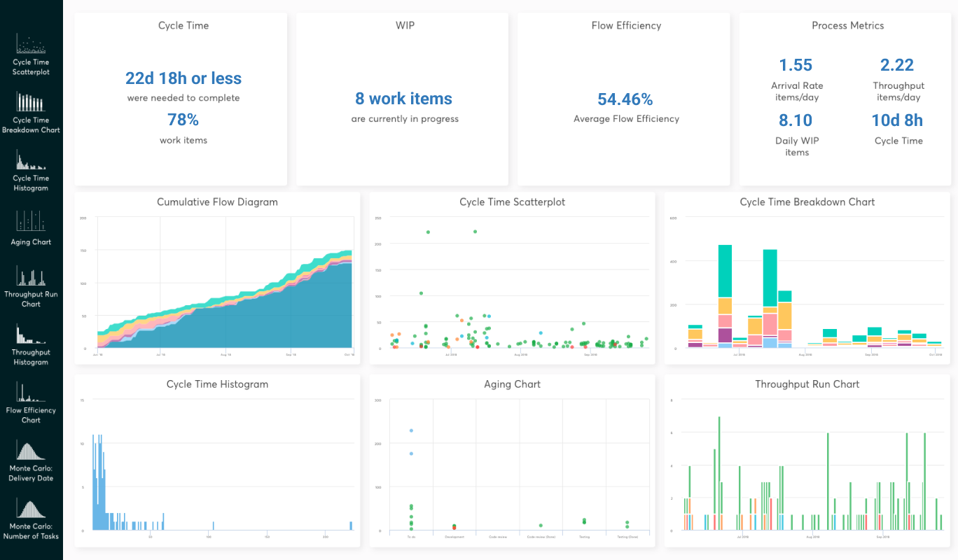958x560 pixels.
Task: Open Flow Efficiency Chart sidebar icon
Action: 31,393
